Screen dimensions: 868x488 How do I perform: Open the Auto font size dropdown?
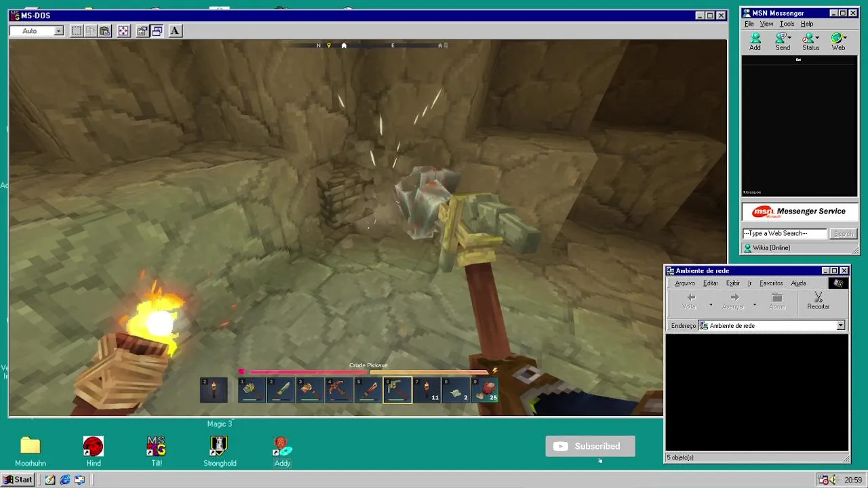pos(59,30)
